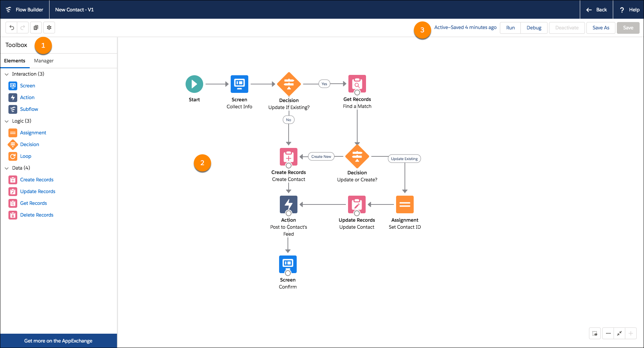Switch to the Manager tab

(44, 61)
